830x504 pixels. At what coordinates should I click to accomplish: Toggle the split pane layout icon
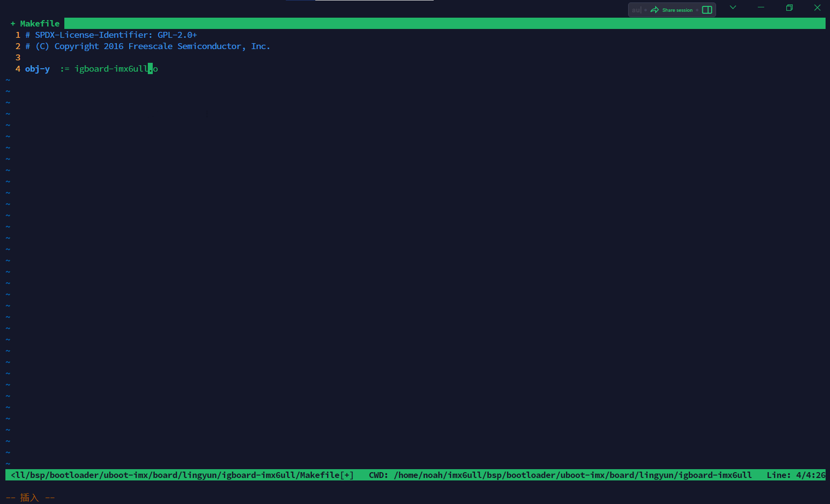point(707,10)
